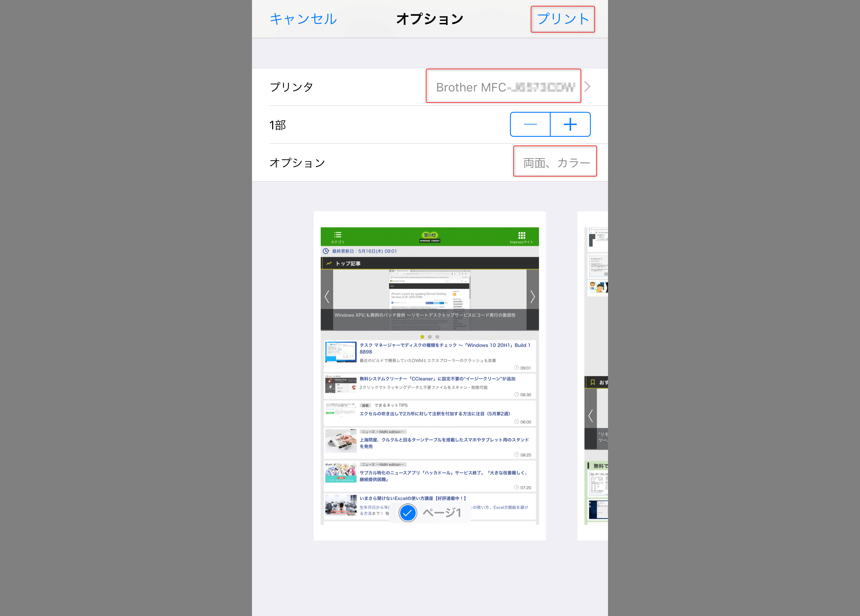Tap the Impressサイト grid icon
This screenshot has height=616, width=860.
[x=521, y=235]
